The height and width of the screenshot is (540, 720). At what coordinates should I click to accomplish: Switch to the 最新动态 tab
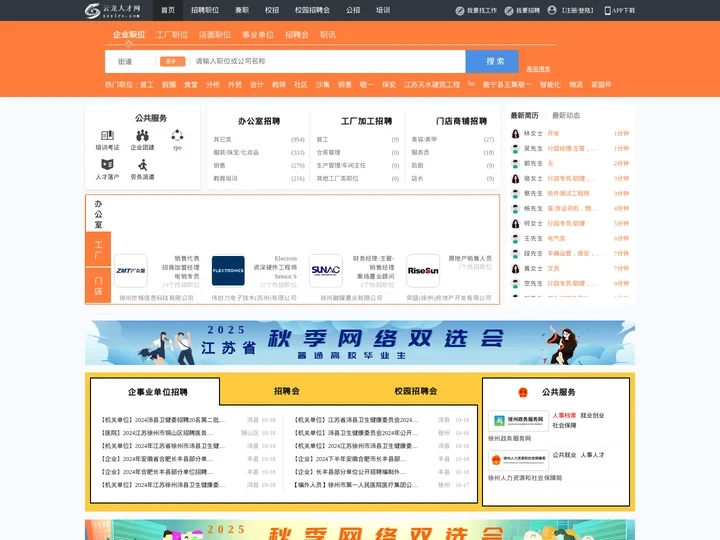[x=566, y=116]
